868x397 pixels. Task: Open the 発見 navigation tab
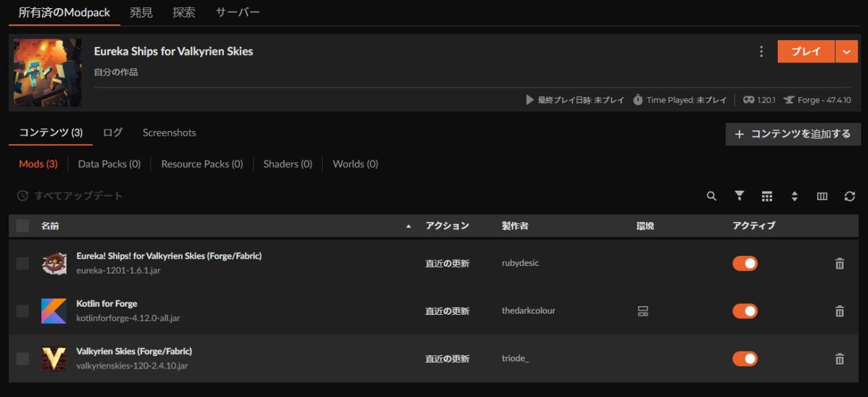(141, 12)
